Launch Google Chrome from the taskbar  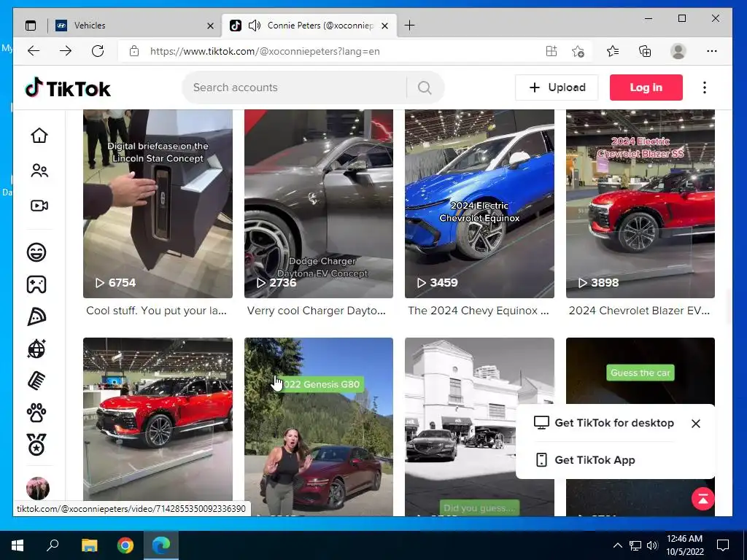[125, 545]
